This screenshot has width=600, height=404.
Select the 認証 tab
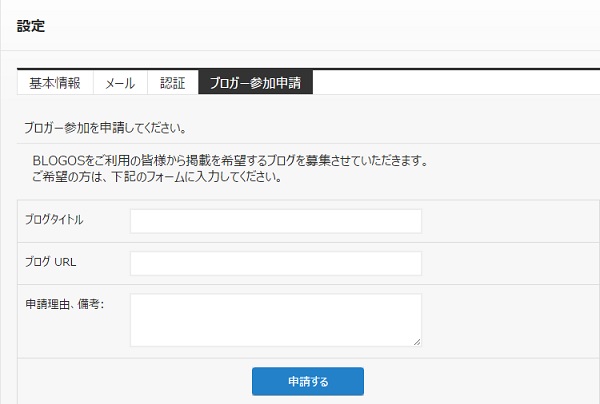(173, 83)
